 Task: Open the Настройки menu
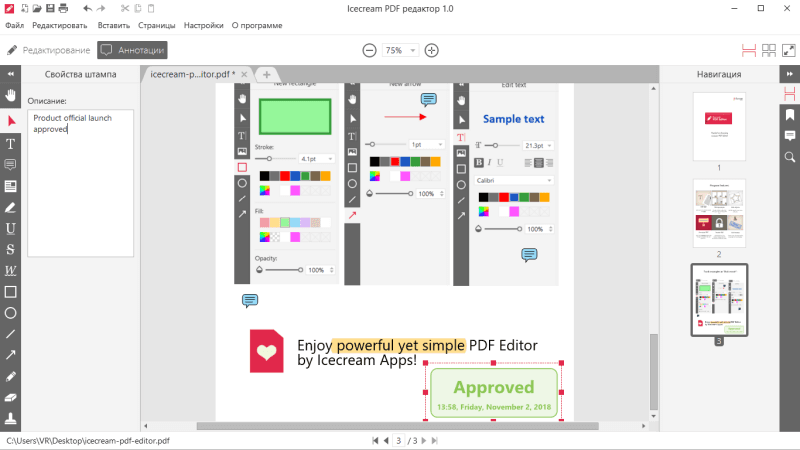(204, 25)
